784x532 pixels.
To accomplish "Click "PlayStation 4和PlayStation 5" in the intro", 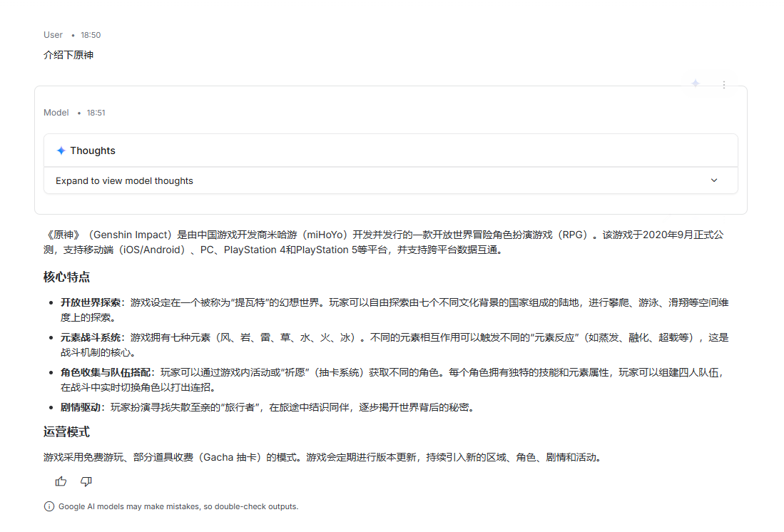I will [x=290, y=250].
